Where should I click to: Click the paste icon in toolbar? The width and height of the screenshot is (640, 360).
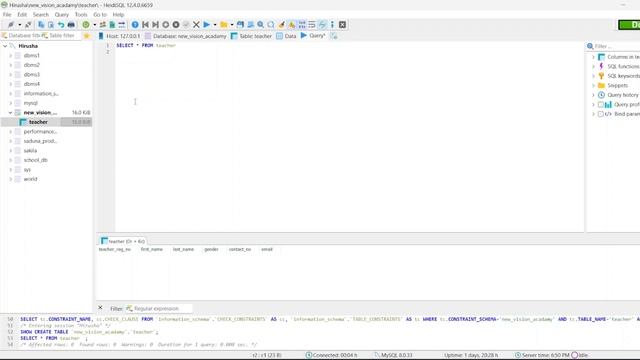coord(51,25)
